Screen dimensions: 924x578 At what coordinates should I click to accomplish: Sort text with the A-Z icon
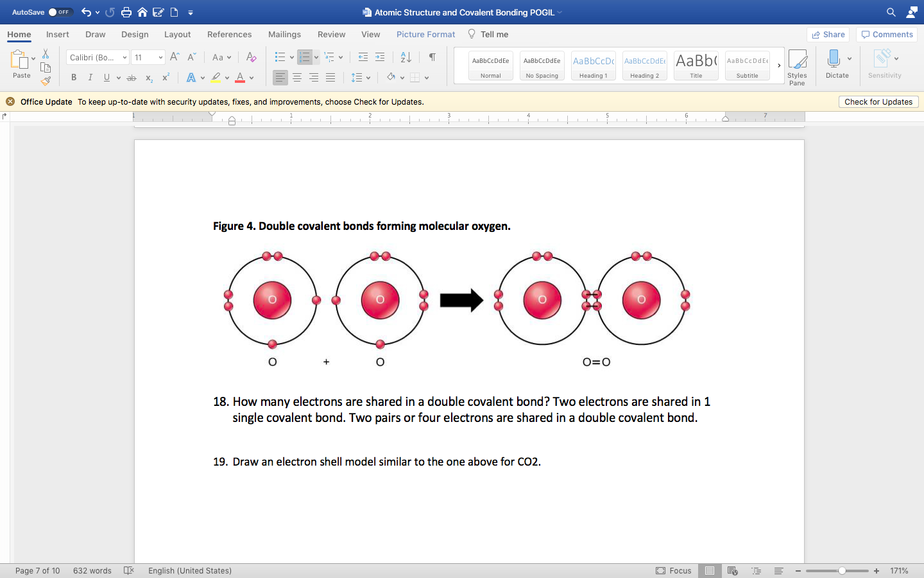coord(405,57)
